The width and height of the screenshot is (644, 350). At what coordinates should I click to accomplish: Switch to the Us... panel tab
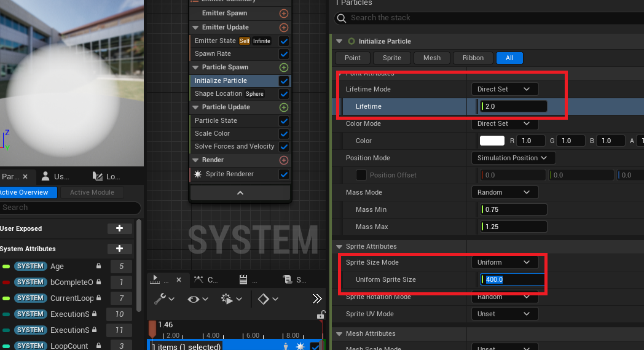57,176
